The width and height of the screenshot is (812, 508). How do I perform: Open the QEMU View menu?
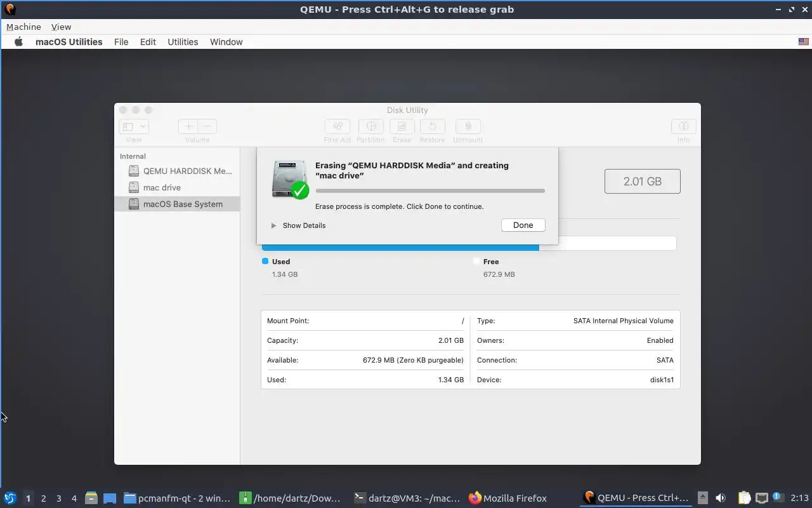click(61, 27)
